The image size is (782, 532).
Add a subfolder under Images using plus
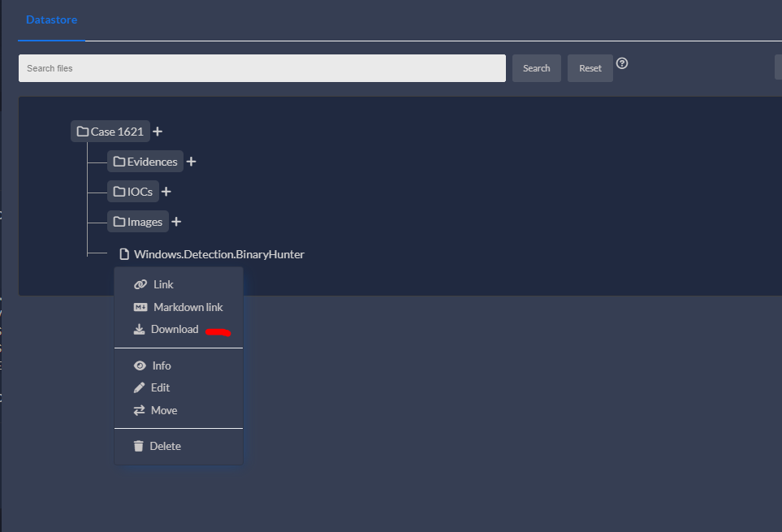[x=176, y=221]
